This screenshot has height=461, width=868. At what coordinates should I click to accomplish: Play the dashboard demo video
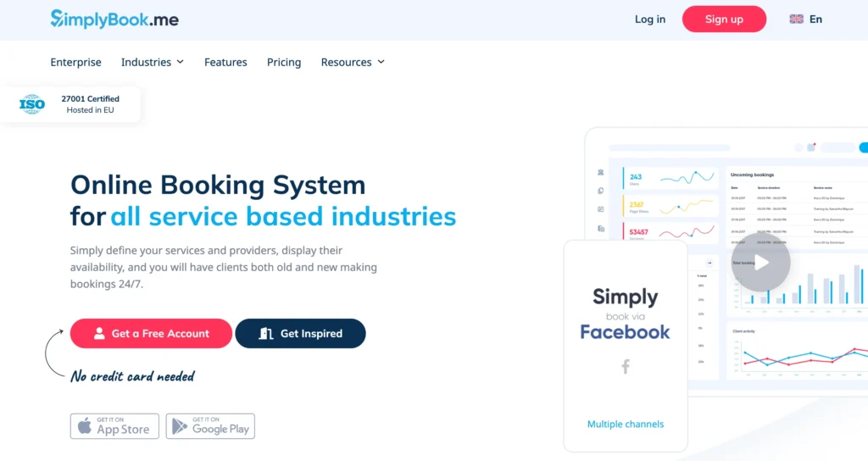[x=760, y=263]
